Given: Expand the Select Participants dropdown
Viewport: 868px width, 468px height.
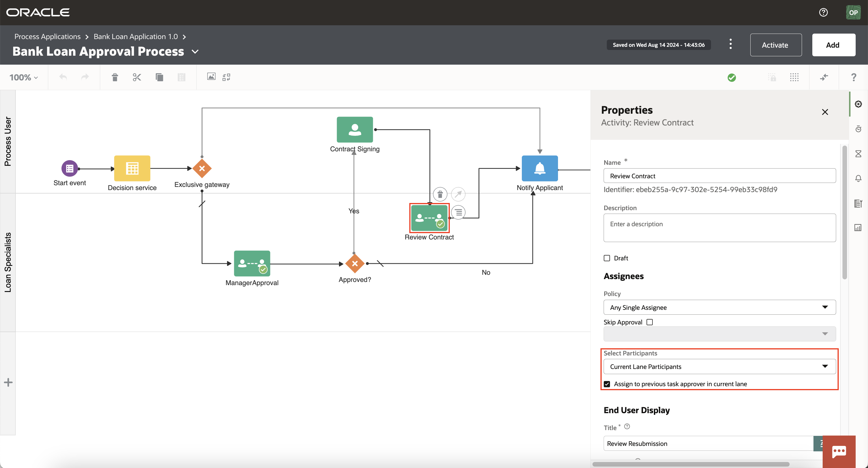Looking at the screenshot, I should [719, 367].
